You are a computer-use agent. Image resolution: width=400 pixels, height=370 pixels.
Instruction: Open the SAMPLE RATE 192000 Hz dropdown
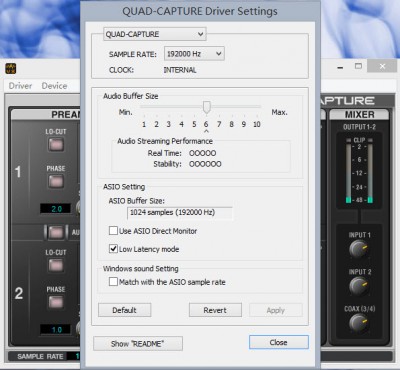tap(194, 54)
